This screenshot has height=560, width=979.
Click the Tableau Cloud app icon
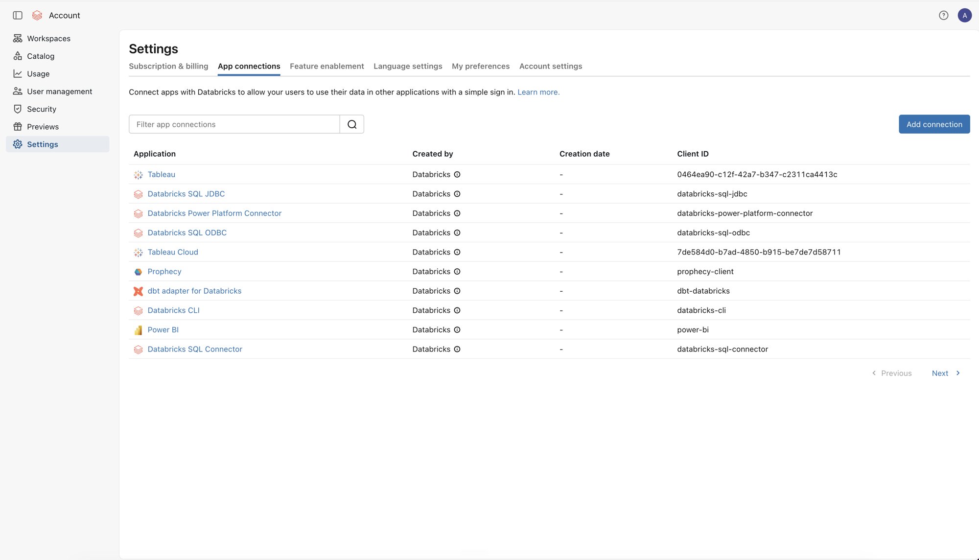(139, 253)
